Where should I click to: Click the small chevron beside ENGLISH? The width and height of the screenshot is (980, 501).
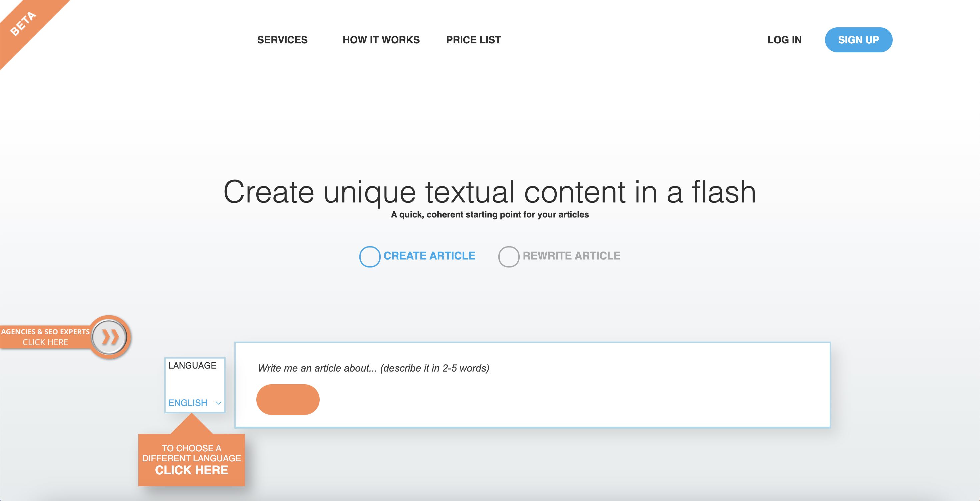coord(218,403)
